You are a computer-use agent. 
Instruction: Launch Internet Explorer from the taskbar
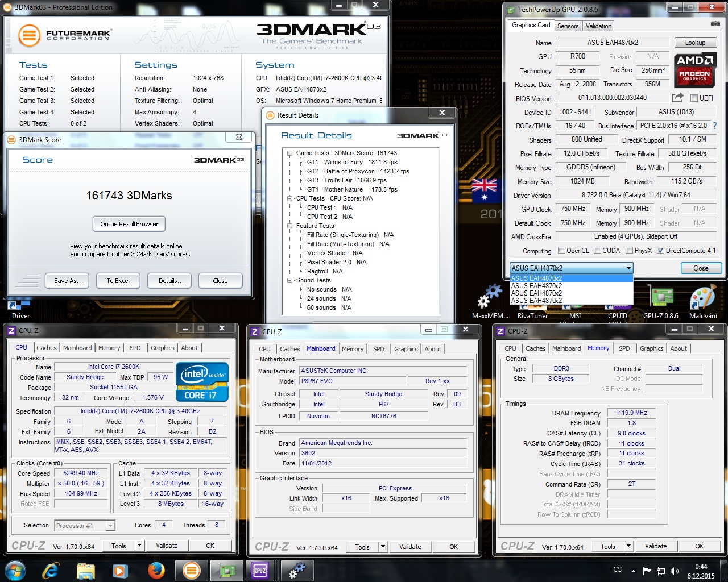[51, 570]
